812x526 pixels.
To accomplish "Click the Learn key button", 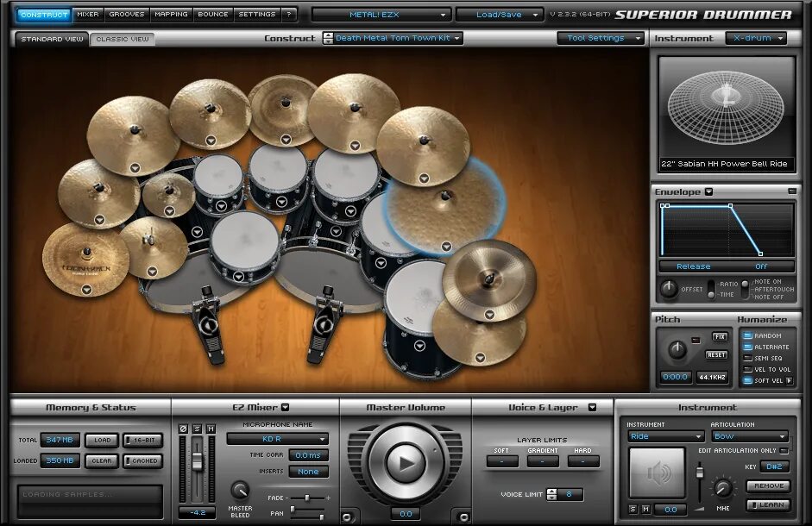I will click(769, 504).
